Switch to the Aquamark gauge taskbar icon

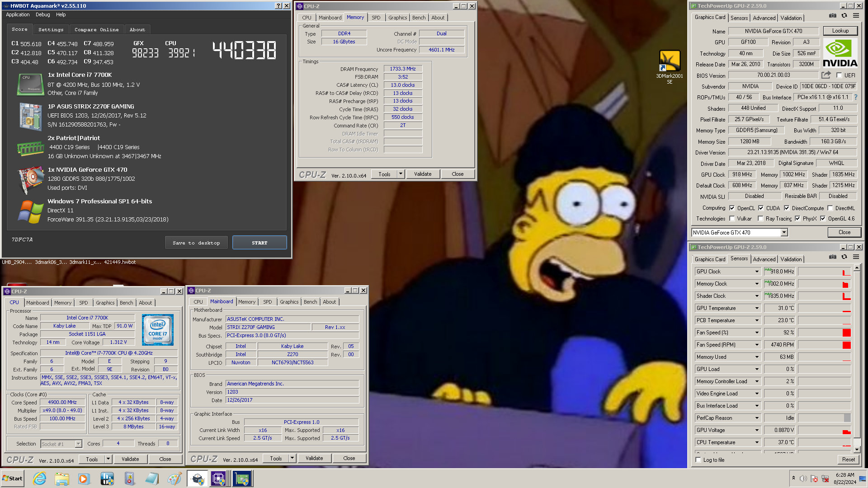point(198,479)
